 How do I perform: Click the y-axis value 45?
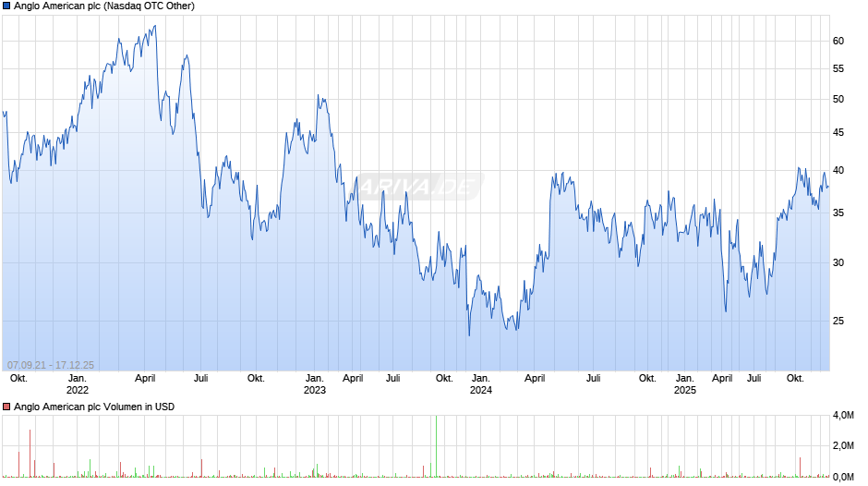[838, 132]
